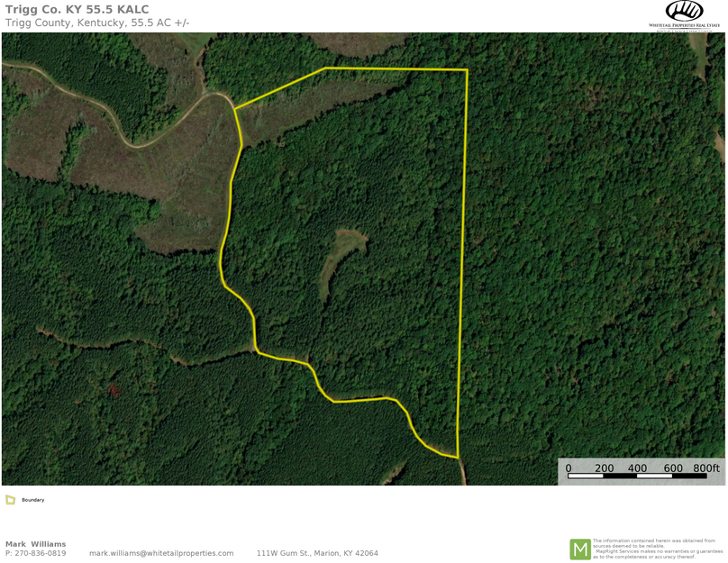The height and width of the screenshot is (563, 728).
Task: Open the mark.williams@whitetailproperties.com email link
Action: (x=161, y=553)
